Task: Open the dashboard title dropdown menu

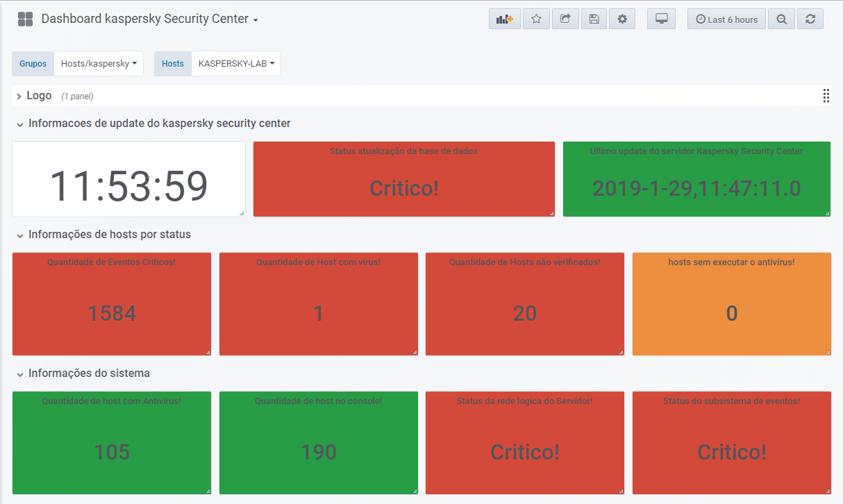Action: 149,19
